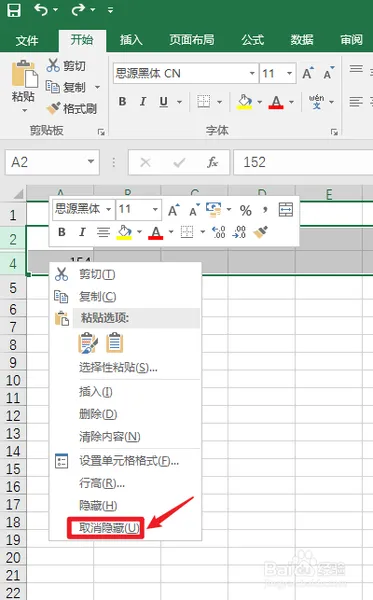Switch to the 插入 ribbon tab
This screenshot has width=373, height=600.
[131, 40]
